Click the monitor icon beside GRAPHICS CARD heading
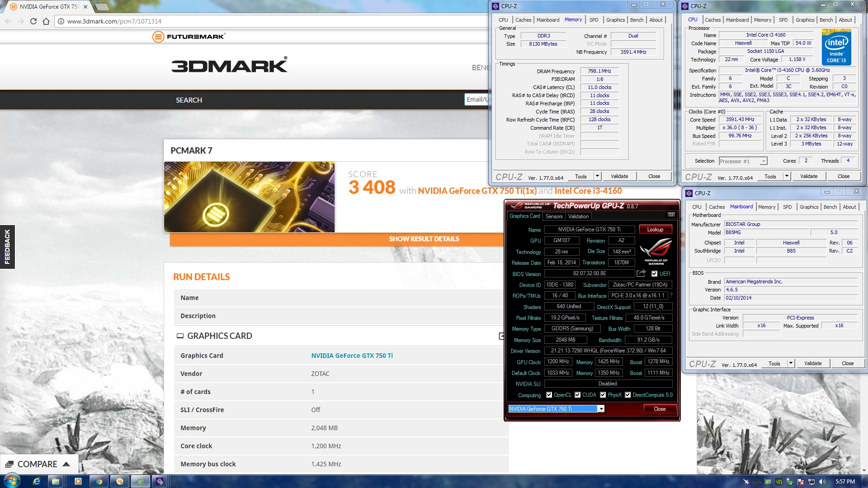This screenshot has height=488, width=868. pyautogui.click(x=180, y=336)
